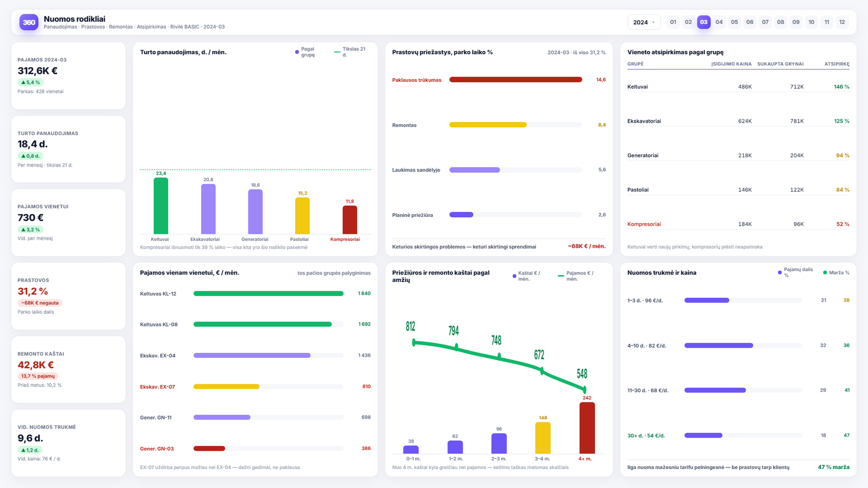Switch to month 06
868x488 pixels.
750,22
